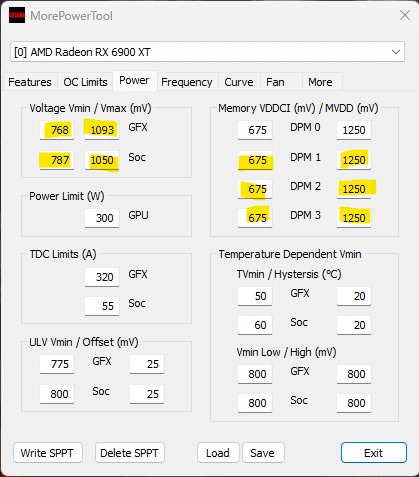Close the MorePowerTool window

tap(405, 15)
